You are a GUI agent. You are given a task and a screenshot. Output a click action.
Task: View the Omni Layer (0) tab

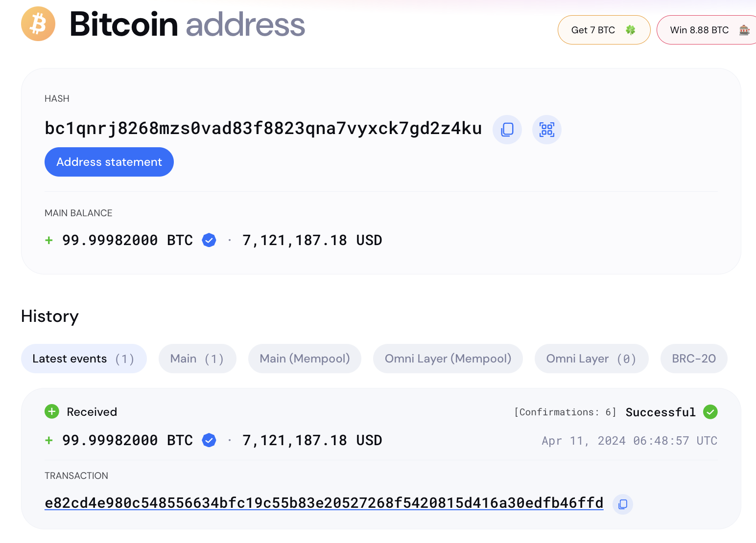(591, 359)
